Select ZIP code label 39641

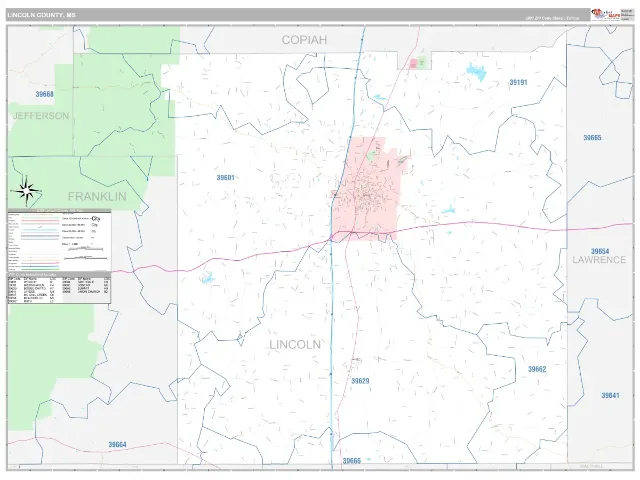click(x=610, y=395)
